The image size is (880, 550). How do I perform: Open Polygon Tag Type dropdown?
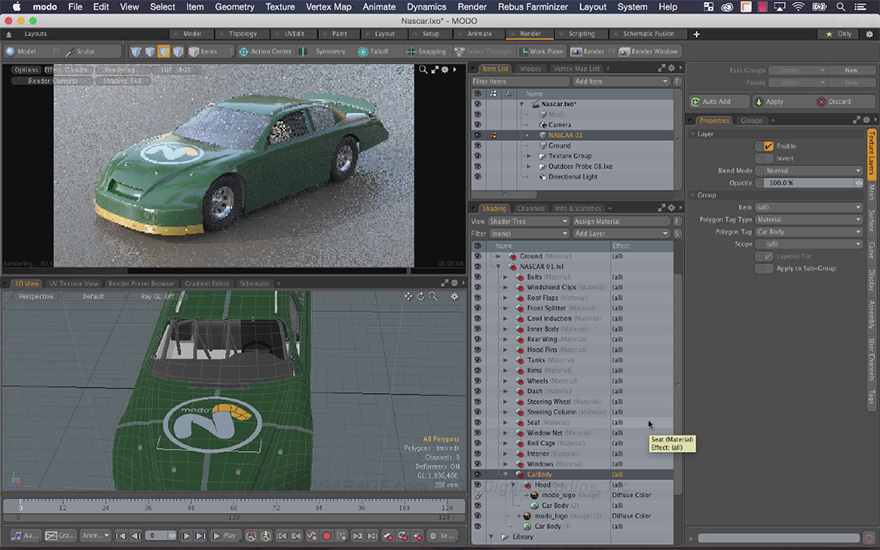(809, 219)
